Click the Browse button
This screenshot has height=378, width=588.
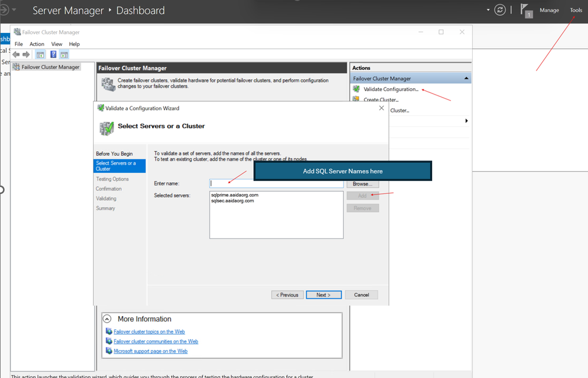point(363,184)
